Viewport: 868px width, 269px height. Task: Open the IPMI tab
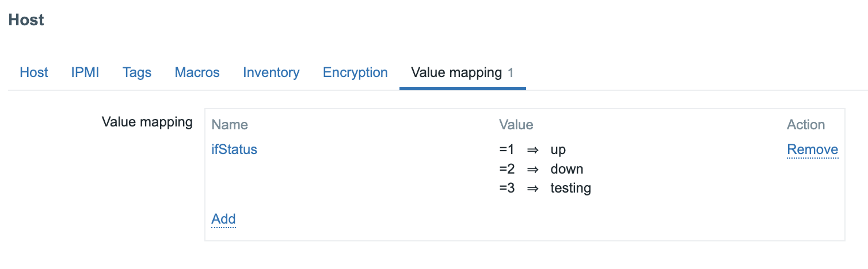point(85,73)
